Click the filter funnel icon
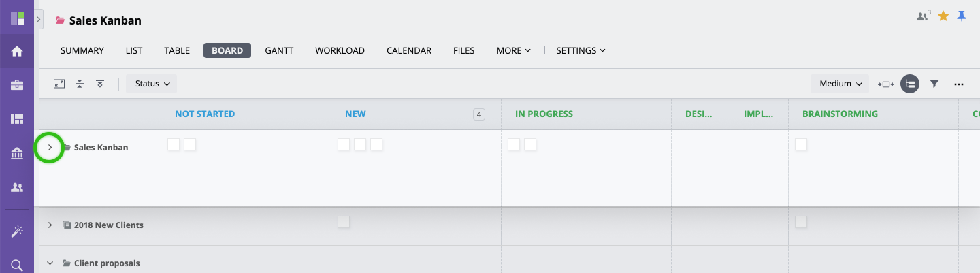 coord(934,84)
